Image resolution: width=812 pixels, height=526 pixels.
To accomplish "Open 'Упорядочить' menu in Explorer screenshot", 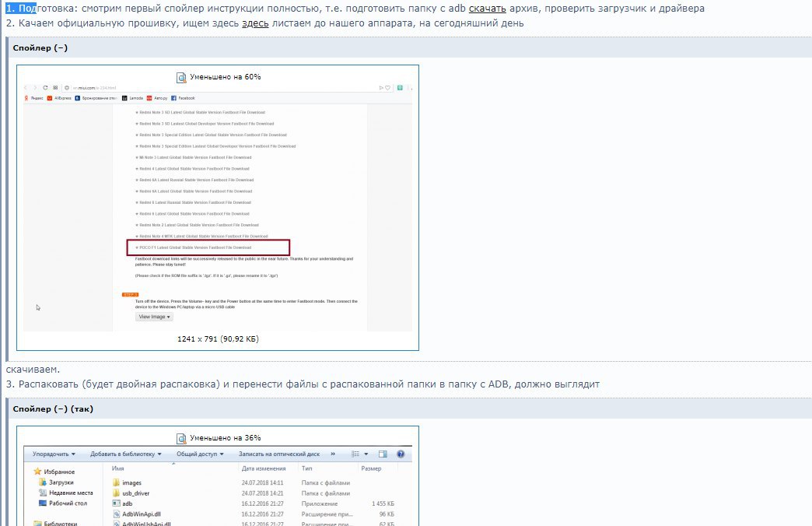I will [x=54, y=454].
